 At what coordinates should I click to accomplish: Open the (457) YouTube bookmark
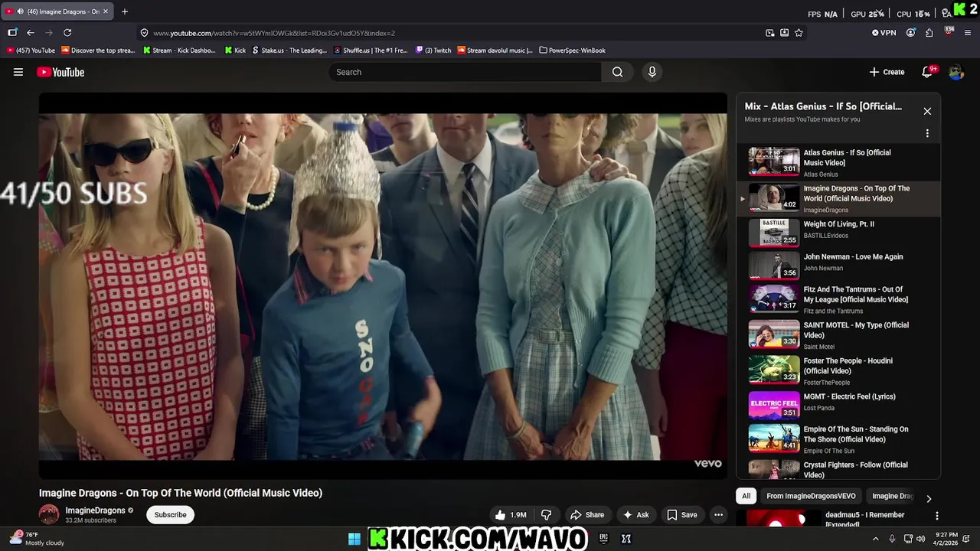pyautogui.click(x=31, y=51)
